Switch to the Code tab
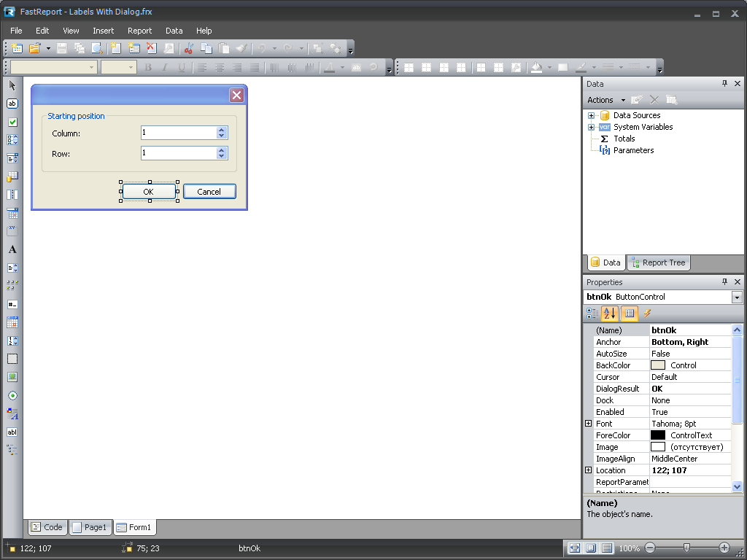Screen dimensions: 747x560 click(47, 527)
